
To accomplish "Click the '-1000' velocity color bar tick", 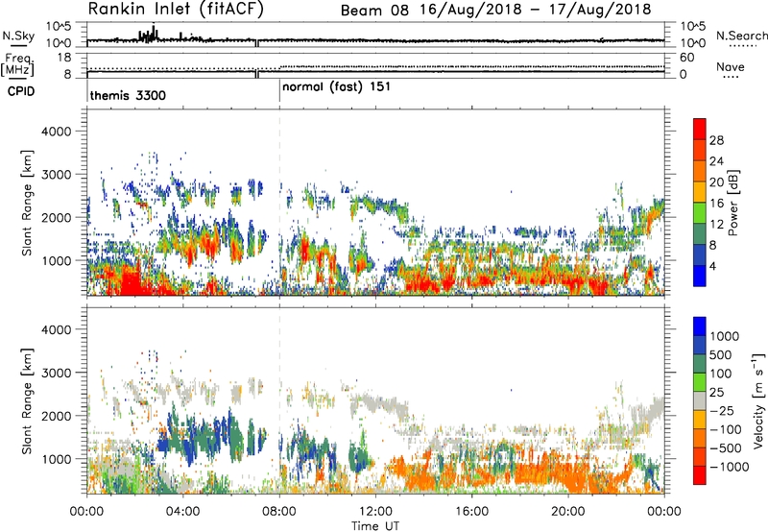I will [729, 467].
